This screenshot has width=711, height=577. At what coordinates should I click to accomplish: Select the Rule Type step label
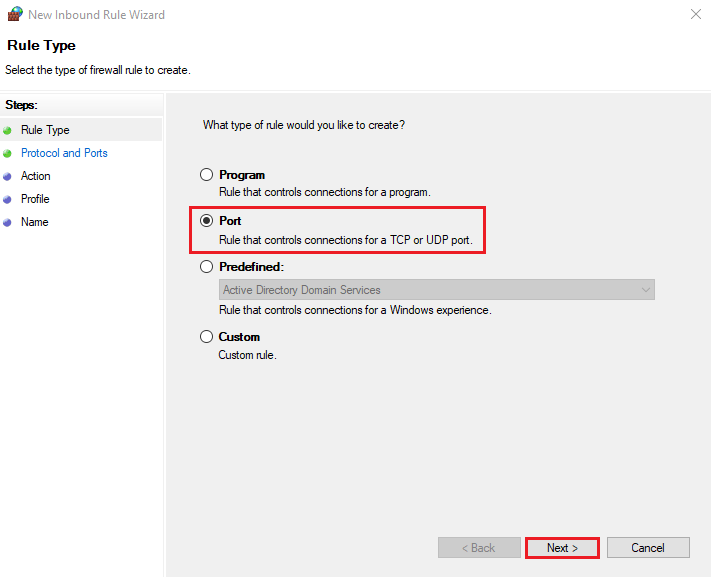(x=45, y=130)
